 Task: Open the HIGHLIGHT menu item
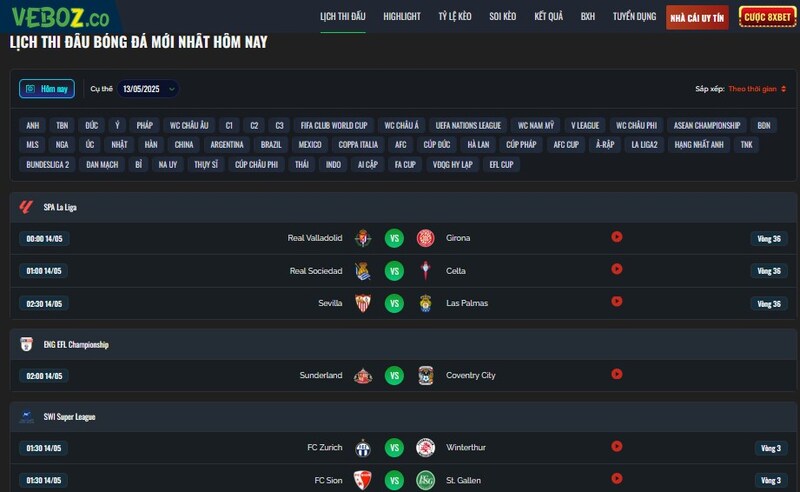pyautogui.click(x=402, y=16)
